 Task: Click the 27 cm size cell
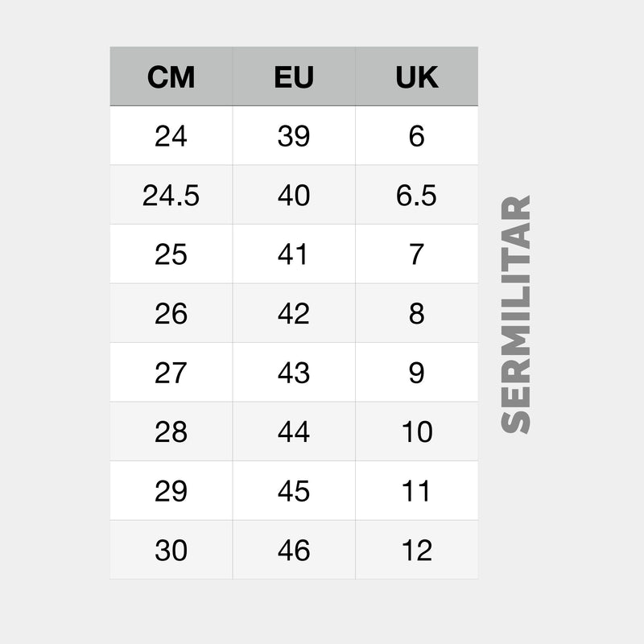(171, 373)
